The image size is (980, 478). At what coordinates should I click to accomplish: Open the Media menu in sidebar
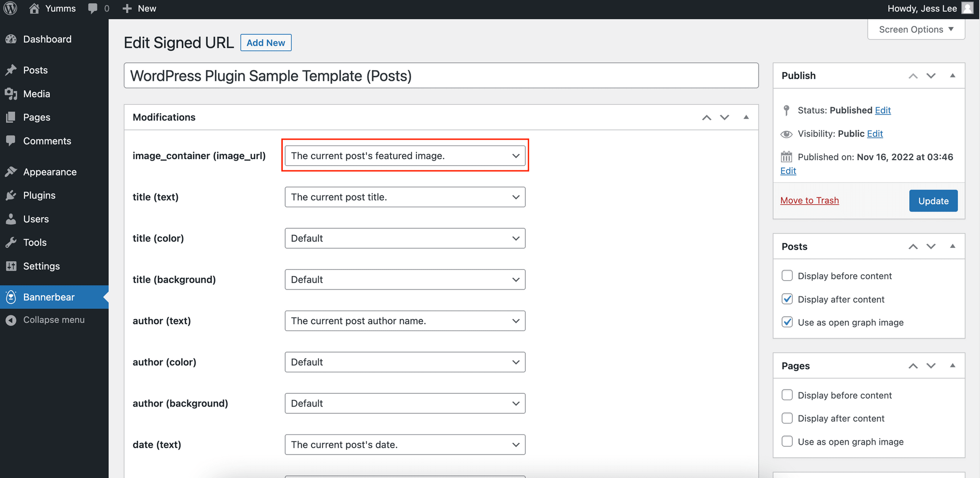pos(37,94)
